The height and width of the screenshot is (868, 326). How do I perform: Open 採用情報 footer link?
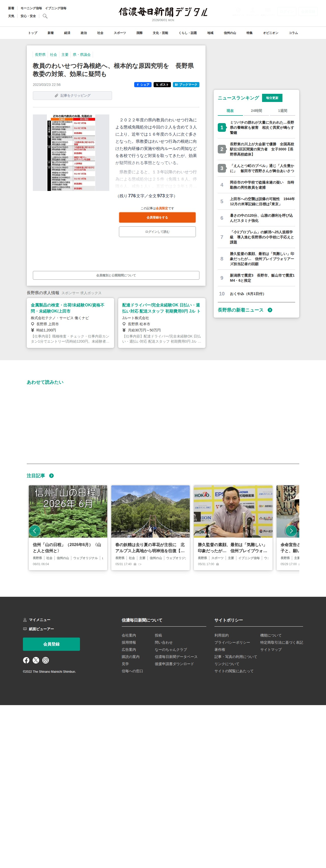pyautogui.click(x=129, y=642)
